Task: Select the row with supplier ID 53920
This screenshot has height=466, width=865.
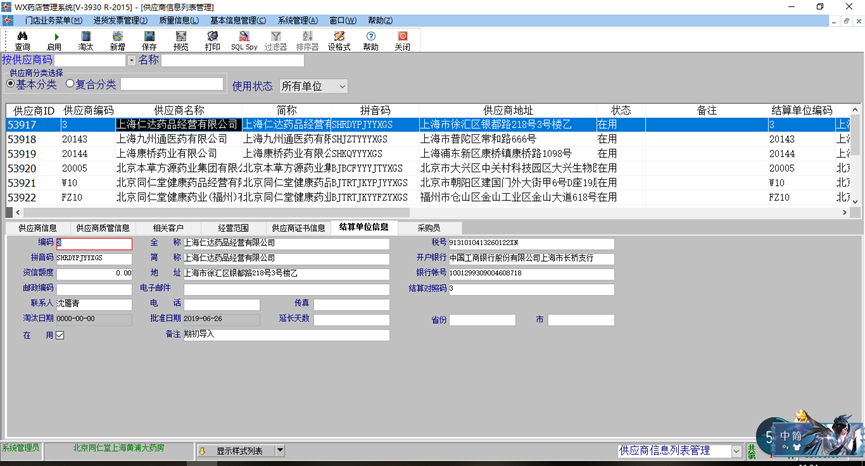Action: [428, 168]
